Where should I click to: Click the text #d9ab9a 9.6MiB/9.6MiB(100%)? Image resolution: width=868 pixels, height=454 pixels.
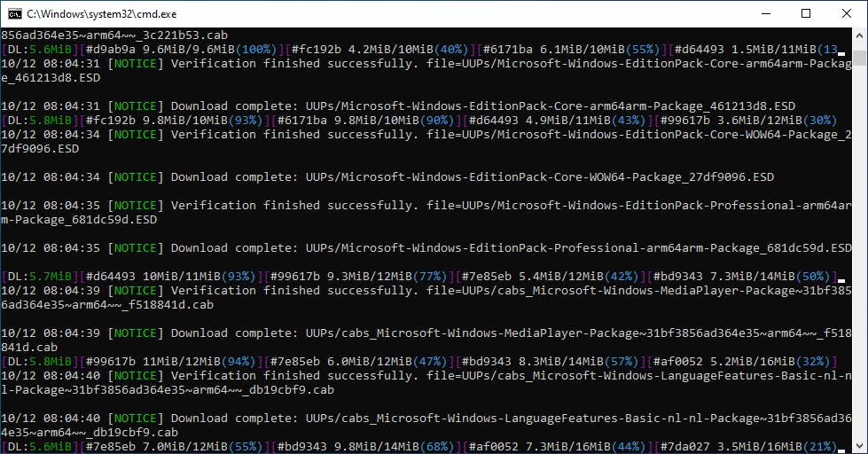click(x=181, y=50)
